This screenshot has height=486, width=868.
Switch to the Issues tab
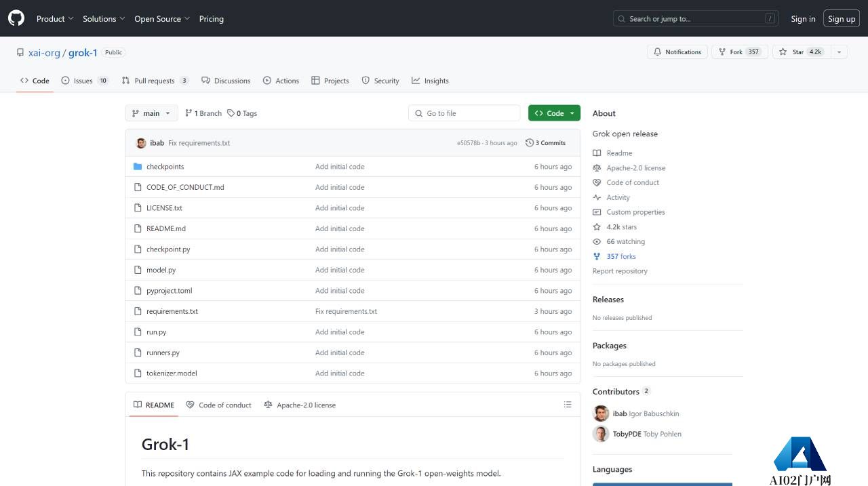(x=85, y=81)
